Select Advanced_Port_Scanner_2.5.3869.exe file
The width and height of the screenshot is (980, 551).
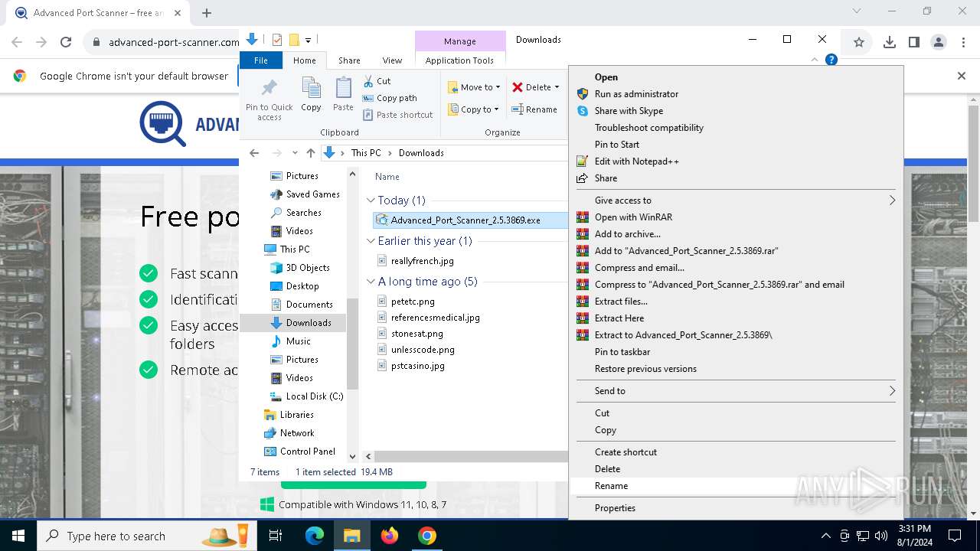465,220
